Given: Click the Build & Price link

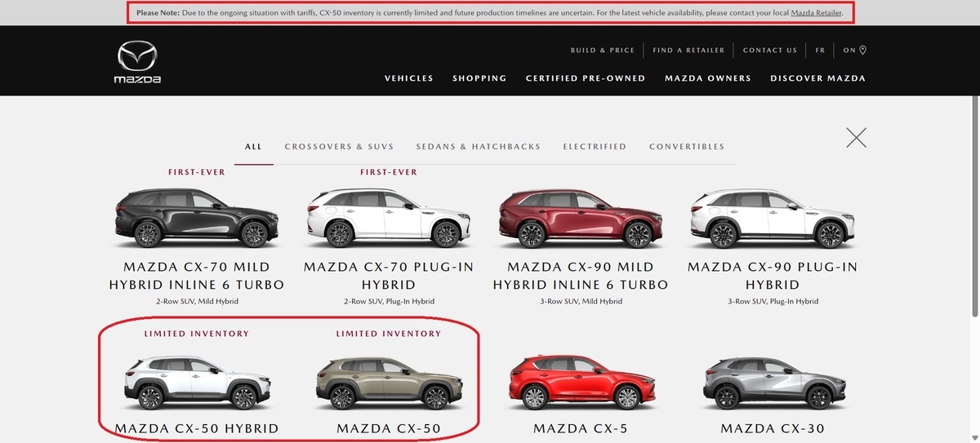Looking at the screenshot, I should click(603, 50).
